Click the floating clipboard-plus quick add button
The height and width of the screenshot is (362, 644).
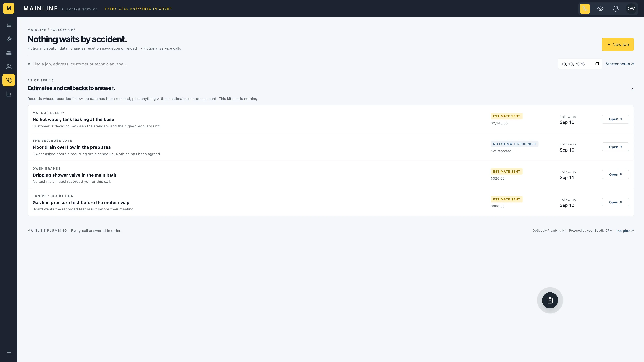coord(550,300)
